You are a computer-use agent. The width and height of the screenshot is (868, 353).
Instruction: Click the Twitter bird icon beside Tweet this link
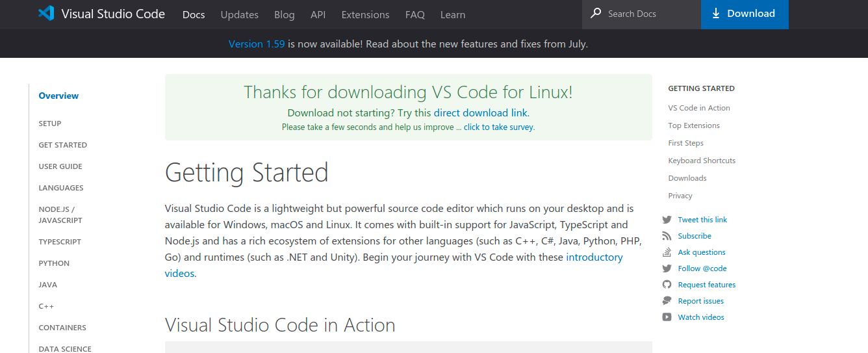[667, 220]
